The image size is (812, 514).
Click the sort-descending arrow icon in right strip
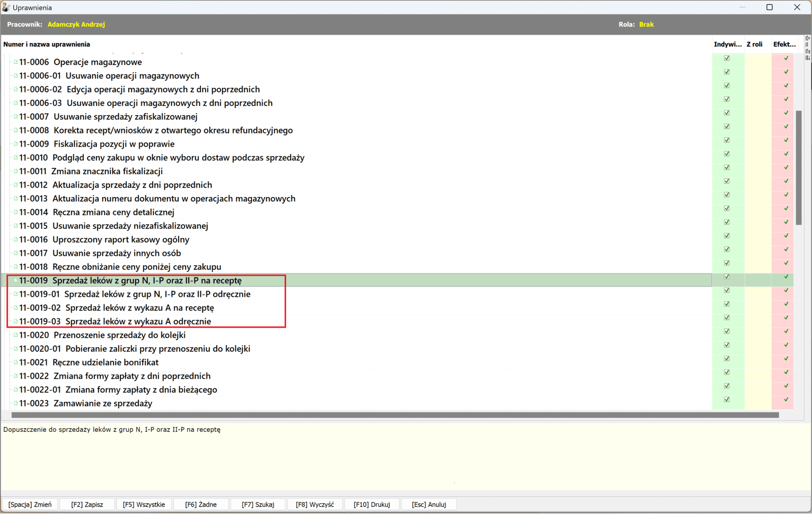point(807,57)
